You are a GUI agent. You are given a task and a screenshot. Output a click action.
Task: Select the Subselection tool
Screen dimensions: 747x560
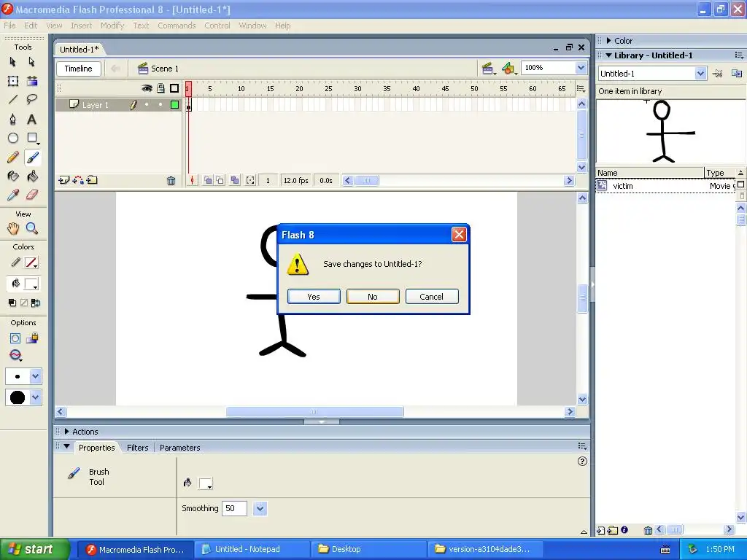tap(32, 62)
